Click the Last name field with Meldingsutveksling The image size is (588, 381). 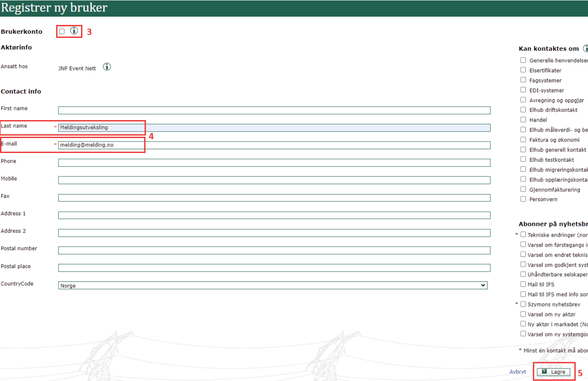(274, 128)
